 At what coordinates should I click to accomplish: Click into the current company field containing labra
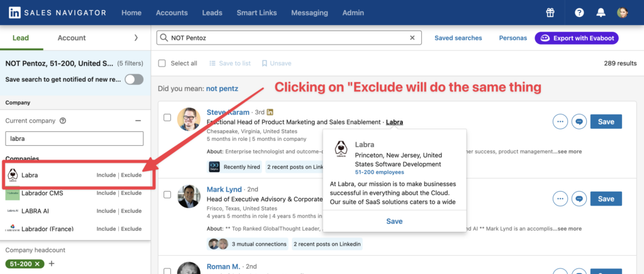pyautogui.click(x=74, y=139)
